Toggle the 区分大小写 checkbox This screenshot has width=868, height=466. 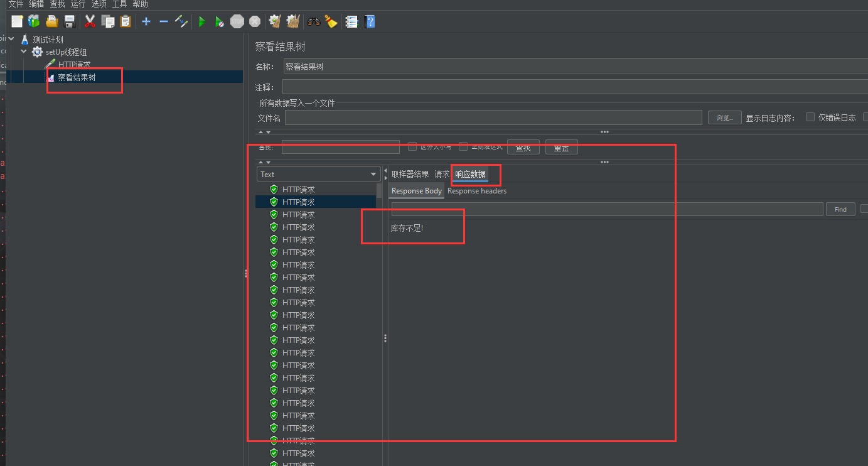click(412, 147)
